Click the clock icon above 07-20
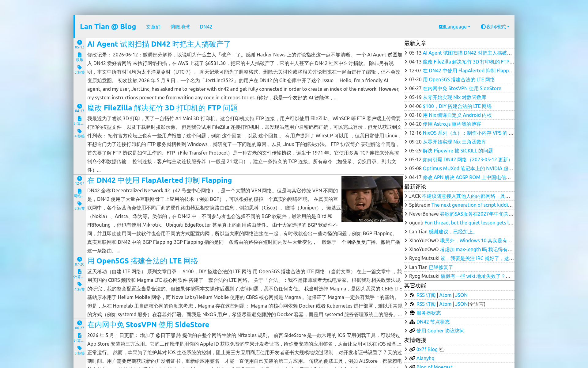The width and height of the screenshot is (588, 368). (x=80, y=259)
